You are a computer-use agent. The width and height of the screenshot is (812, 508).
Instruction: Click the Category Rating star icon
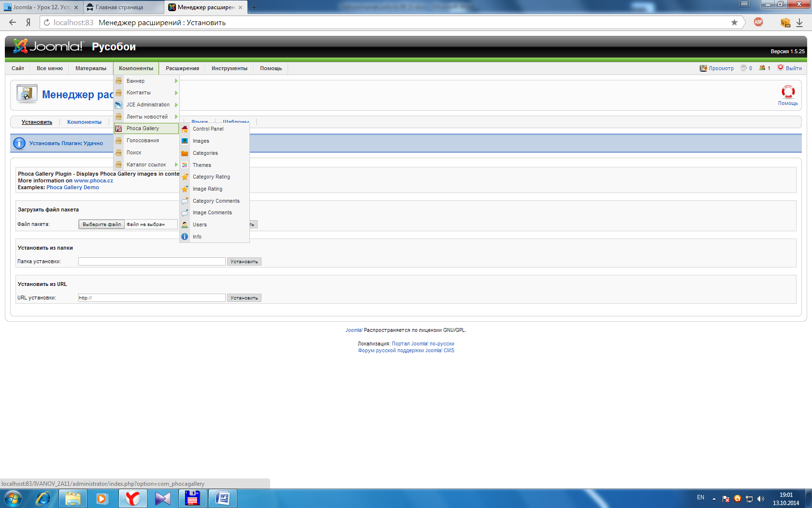tap(185, 177)
